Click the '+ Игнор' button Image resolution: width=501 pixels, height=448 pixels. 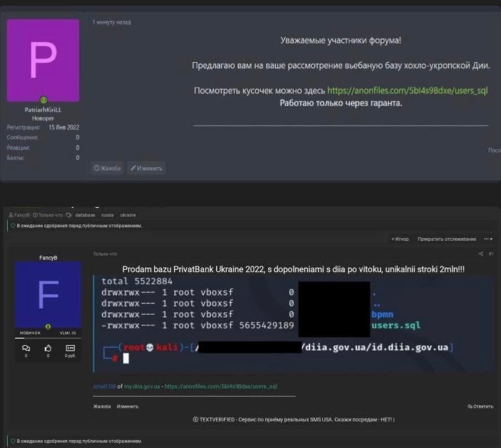[x=400, y=239]
